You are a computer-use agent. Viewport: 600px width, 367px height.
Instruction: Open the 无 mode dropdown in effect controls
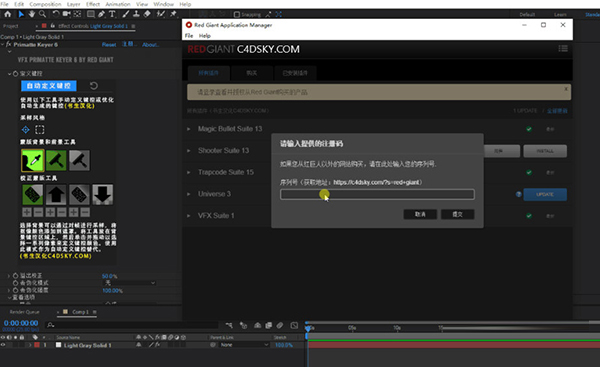[x=130, y=283]
